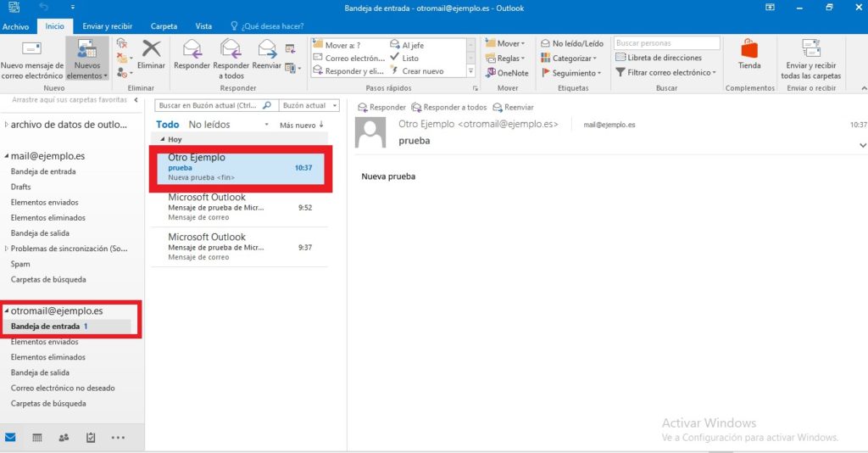This screenshot has width=868, height=453.
Task: Open the Tienda add-ins store
Action: [x=749, y=54]
